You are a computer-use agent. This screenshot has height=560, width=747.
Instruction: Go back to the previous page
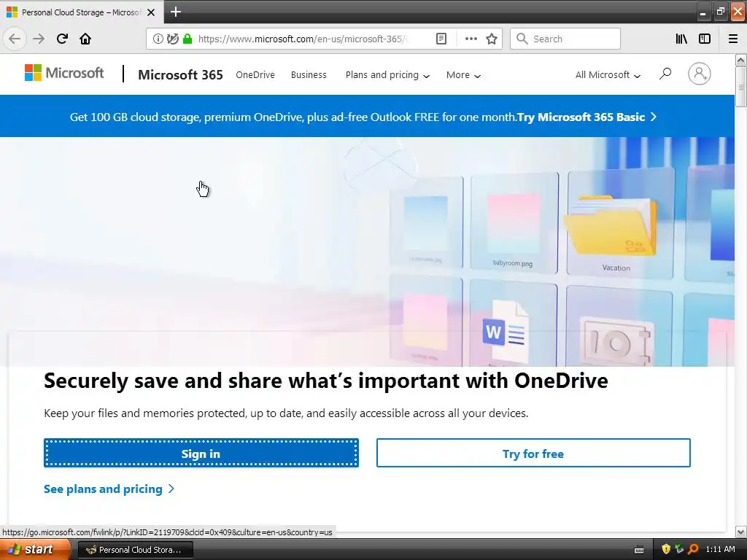point(15,39)
